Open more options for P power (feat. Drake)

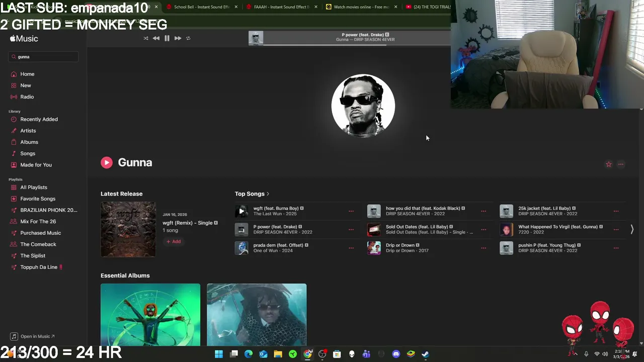point(351,229)
